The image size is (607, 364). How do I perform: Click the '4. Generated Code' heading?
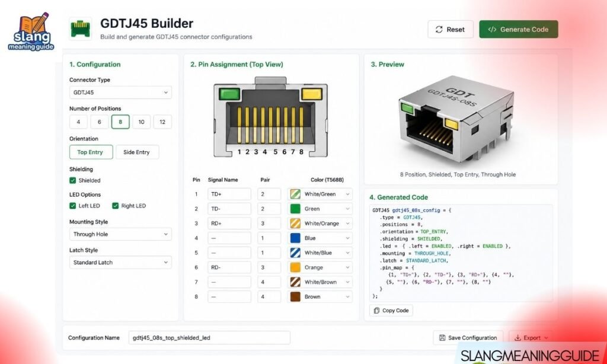pyautogui.click(x=398, y=197)
